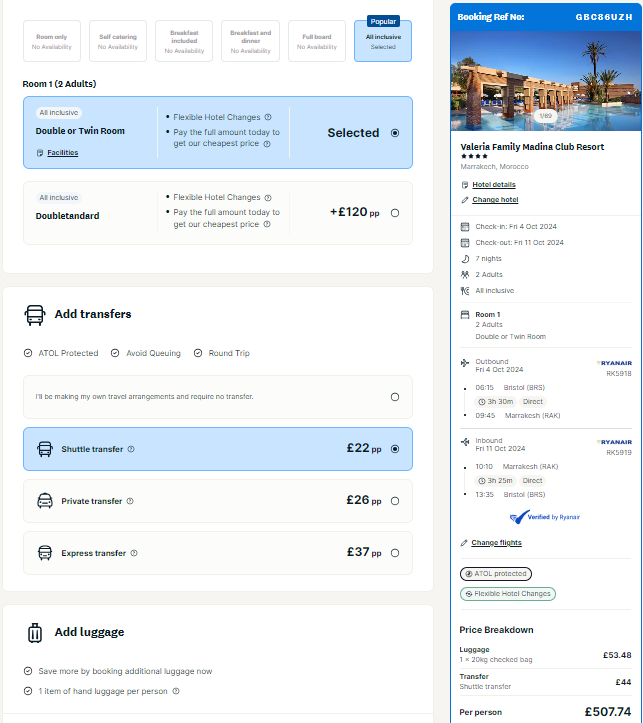
Task: Choose Private transfer radio option
Action: click(395, 501)
